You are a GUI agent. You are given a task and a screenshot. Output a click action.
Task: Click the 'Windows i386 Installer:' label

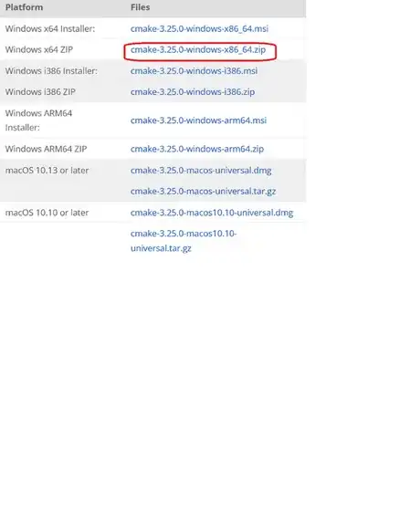[51, 71]
